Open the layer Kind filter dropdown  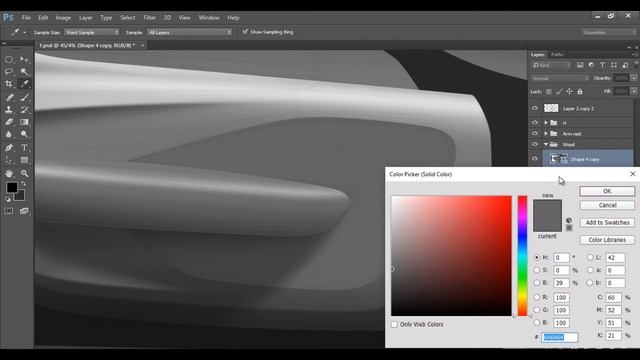[x=551, y=65]
